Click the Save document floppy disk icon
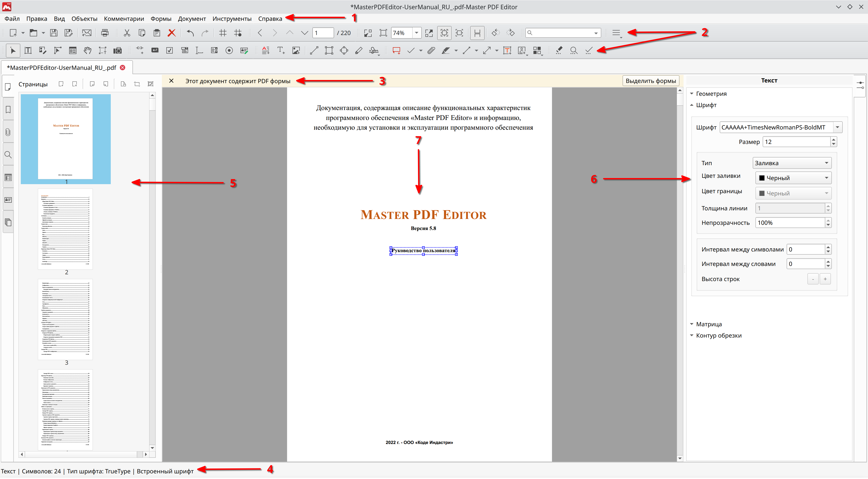Viewport: 868px width, 479px height. pos(54,33)
